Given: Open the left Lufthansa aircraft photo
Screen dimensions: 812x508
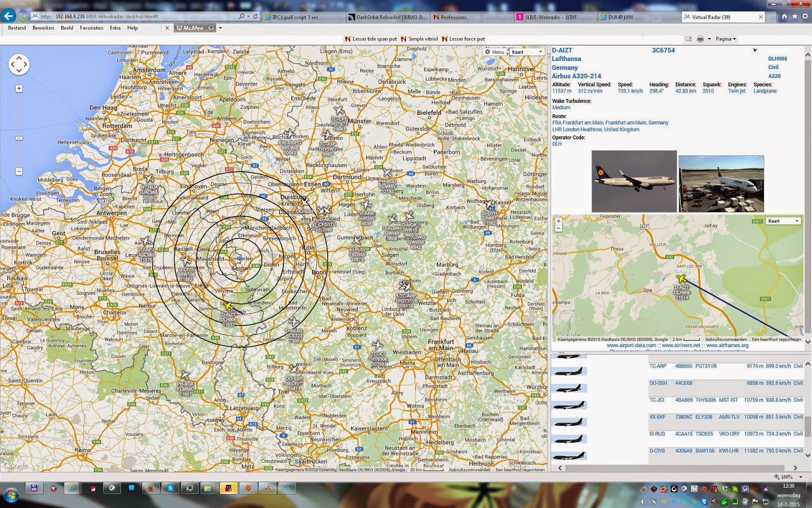Looking at the screenshot, I should [634, 181].
